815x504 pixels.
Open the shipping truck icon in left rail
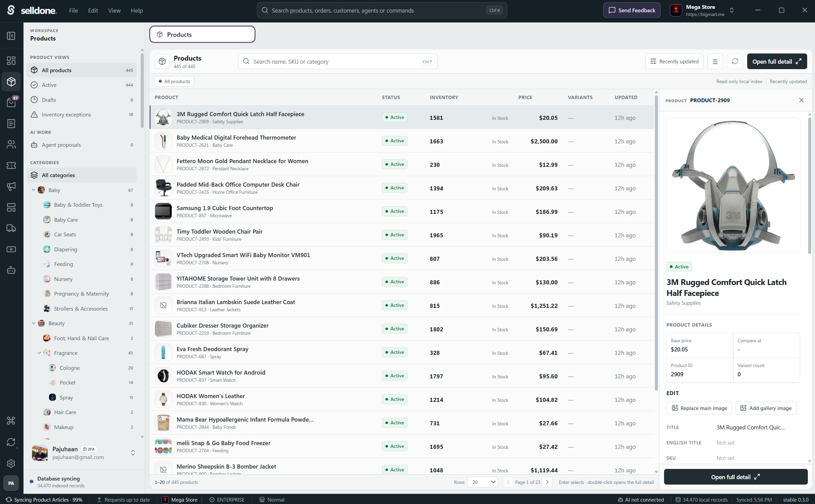tap(11, 228)
